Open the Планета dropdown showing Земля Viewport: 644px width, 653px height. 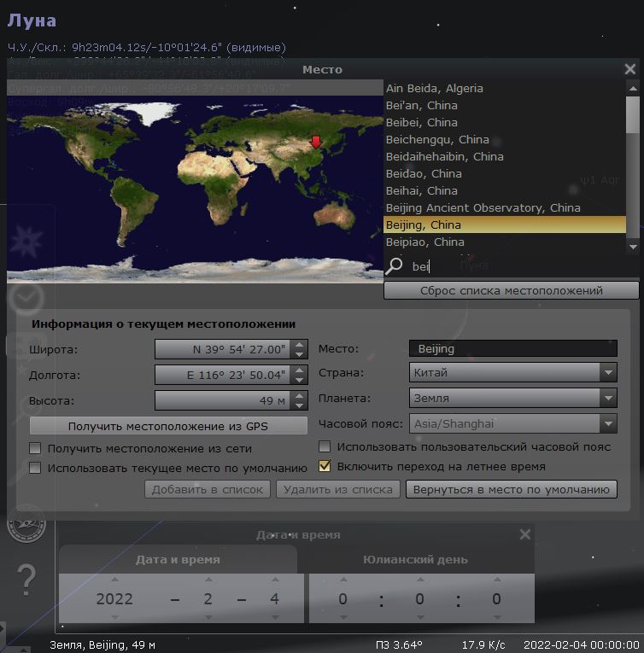tap(512, 398)
